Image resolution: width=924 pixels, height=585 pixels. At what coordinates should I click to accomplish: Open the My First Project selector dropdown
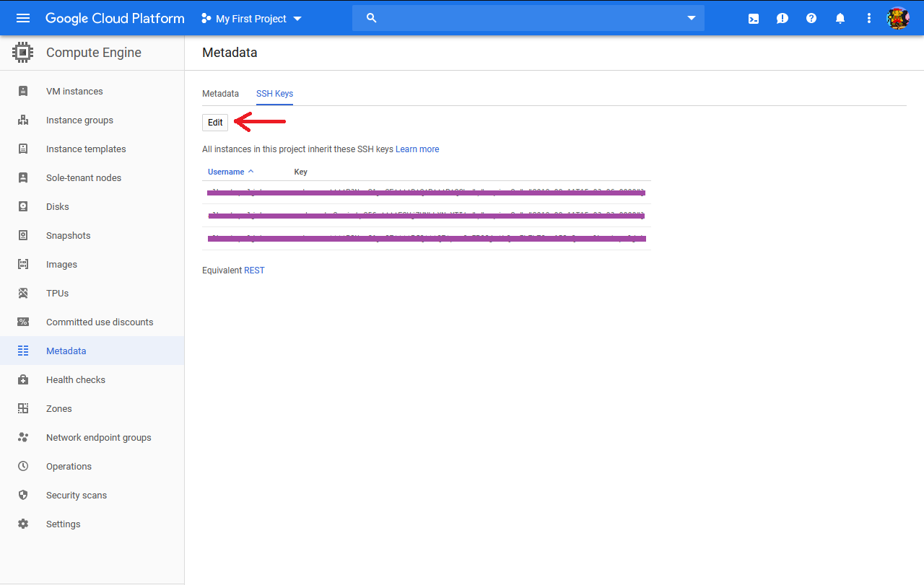[x=251, y=18]
